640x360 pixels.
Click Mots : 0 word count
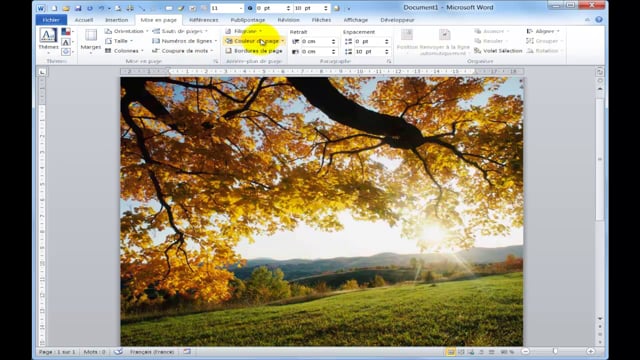coord(94,351)
